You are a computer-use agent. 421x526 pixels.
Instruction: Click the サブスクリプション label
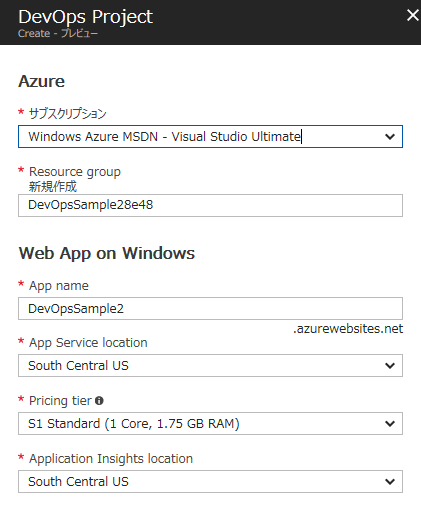(x=67, y=113)
